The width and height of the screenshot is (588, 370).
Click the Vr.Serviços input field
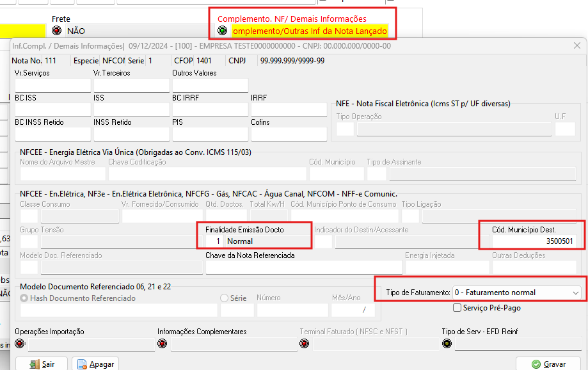click(52, 84)
